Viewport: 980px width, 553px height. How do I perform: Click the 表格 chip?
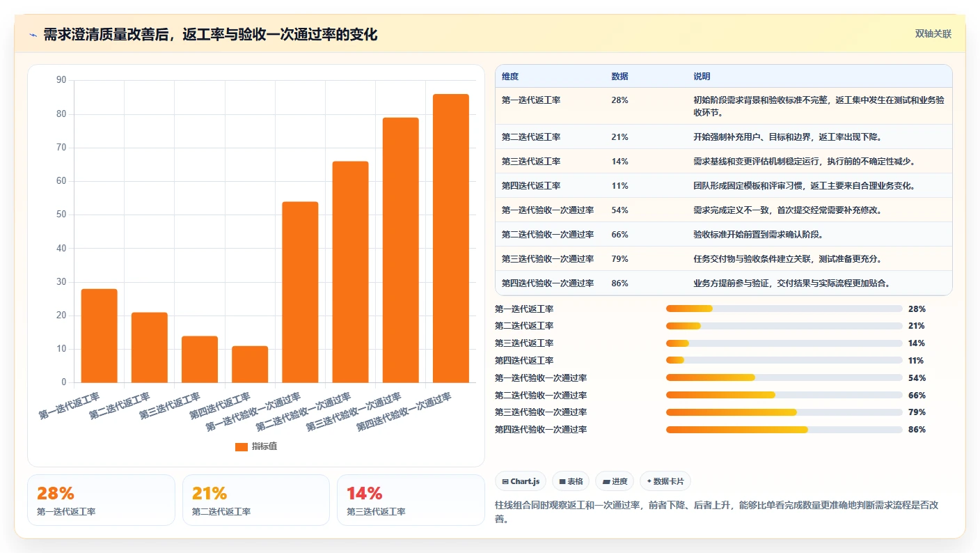(571, 481)
